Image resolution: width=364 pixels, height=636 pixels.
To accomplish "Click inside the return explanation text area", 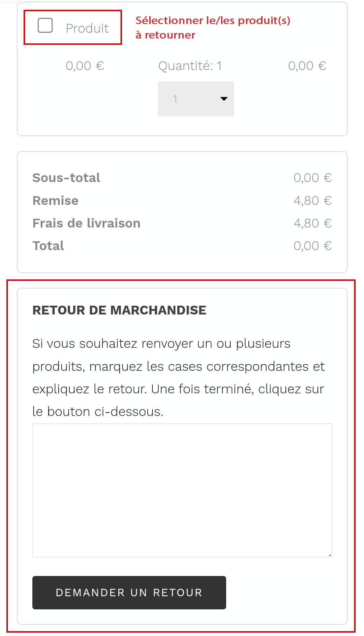I will pos(182,490).
